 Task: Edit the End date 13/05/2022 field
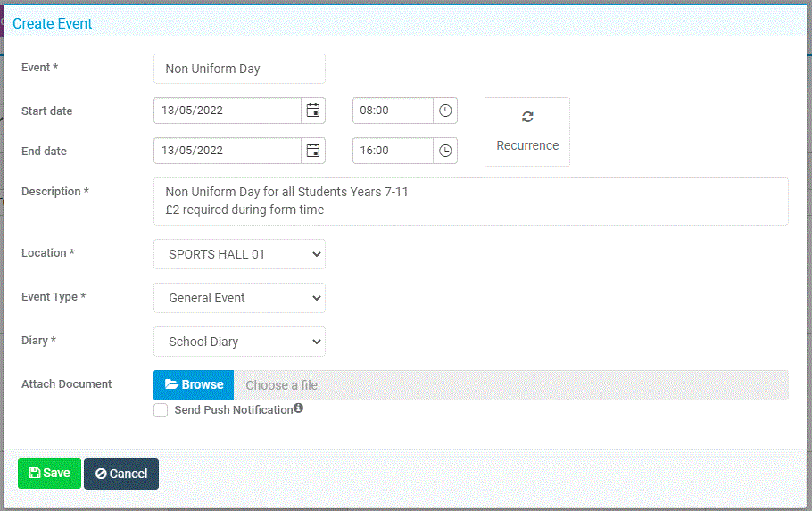click(228, 151)
